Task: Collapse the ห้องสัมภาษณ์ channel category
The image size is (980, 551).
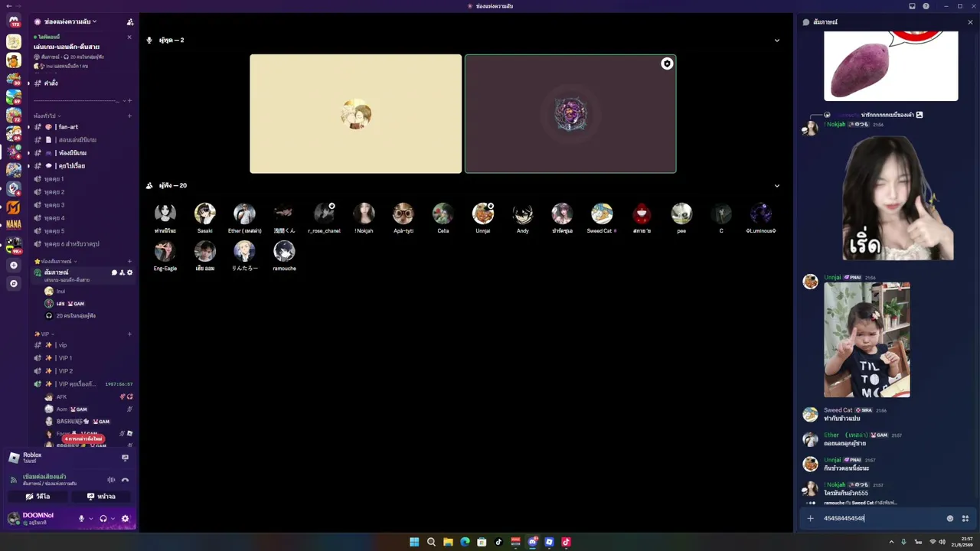Action: click(56, 262)
